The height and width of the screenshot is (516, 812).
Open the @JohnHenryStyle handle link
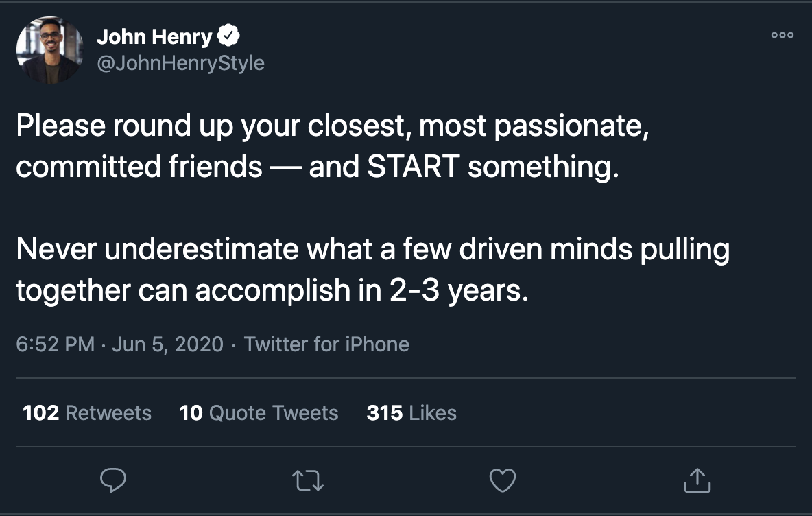[x=180, y=63]
